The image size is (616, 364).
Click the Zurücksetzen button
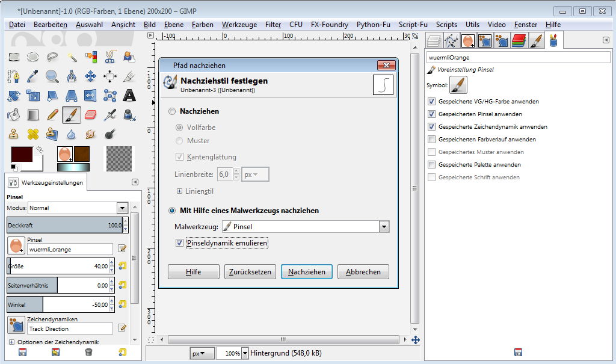250,271
